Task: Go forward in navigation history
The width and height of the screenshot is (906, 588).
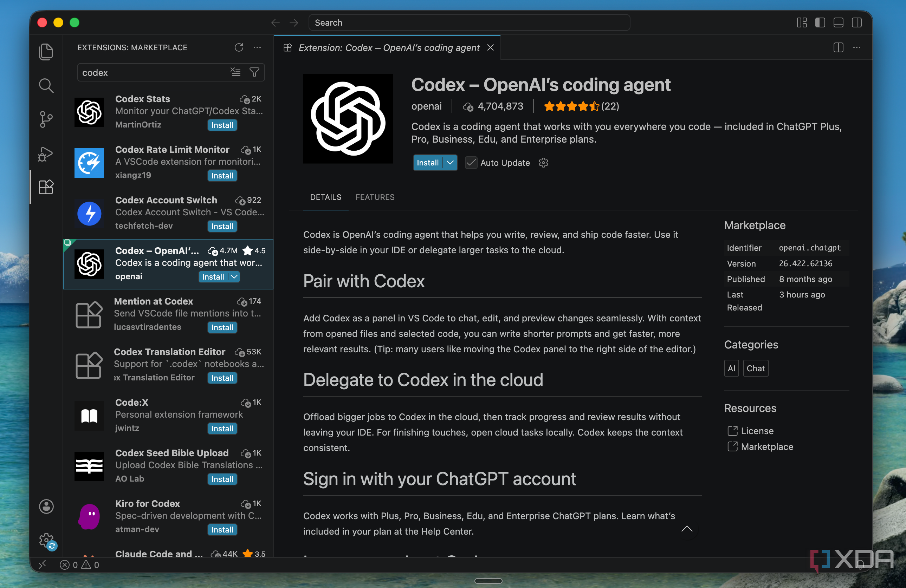Action: [x=293, y=23]
